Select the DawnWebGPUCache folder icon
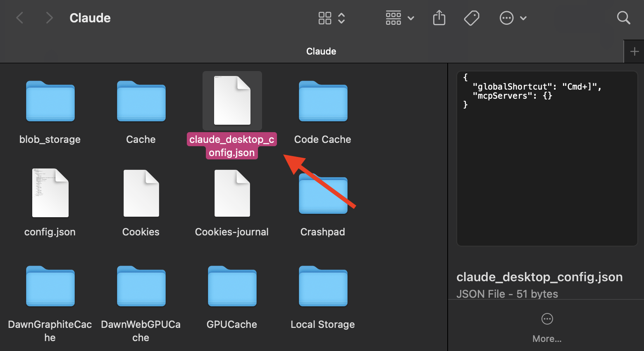 click(x=141, y=286)
